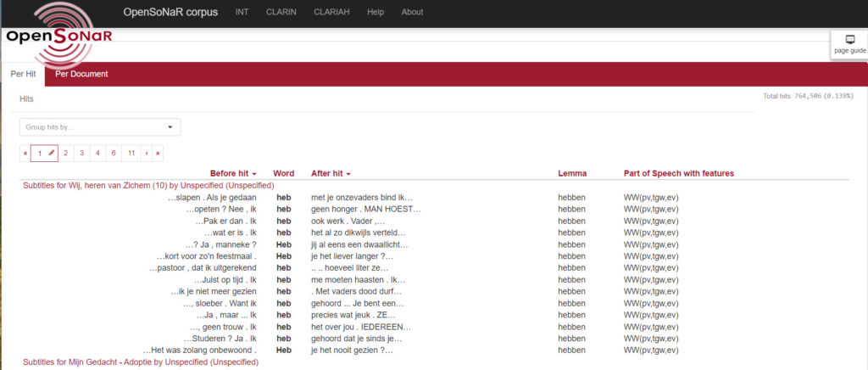This screenshot has width=868, height=370.
Task: Sort by Part of Speech with features header
Action: [x=678, y=173]
